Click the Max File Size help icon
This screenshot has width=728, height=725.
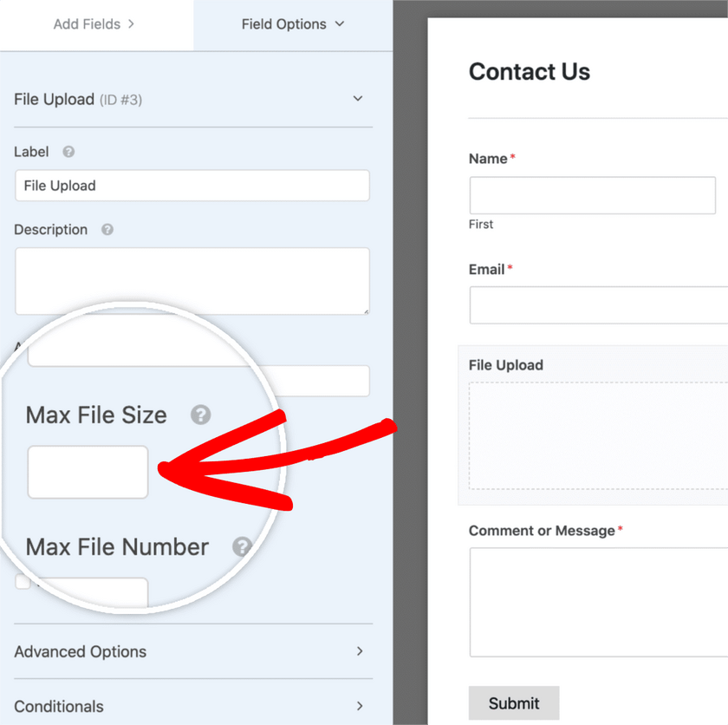[x=200, y=415]
